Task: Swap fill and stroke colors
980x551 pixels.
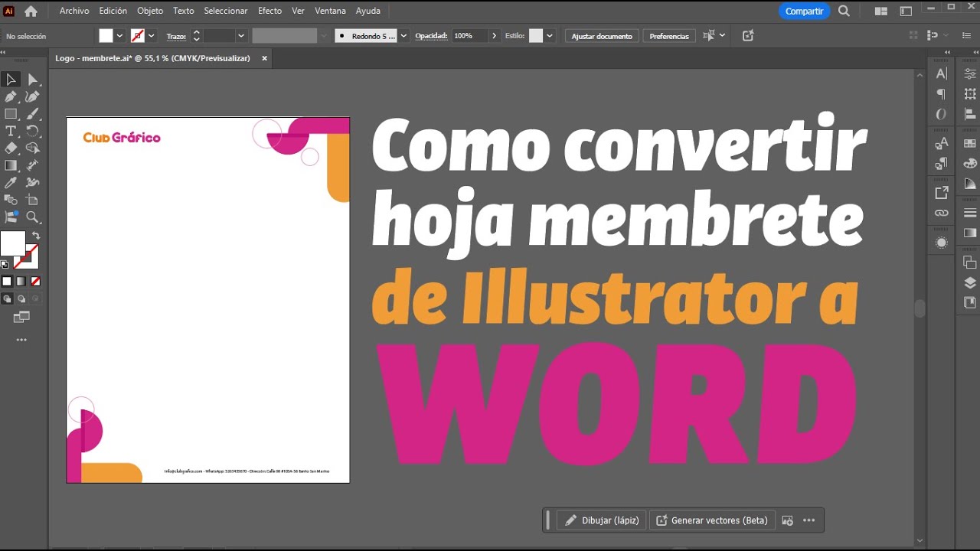Action: 36,236
